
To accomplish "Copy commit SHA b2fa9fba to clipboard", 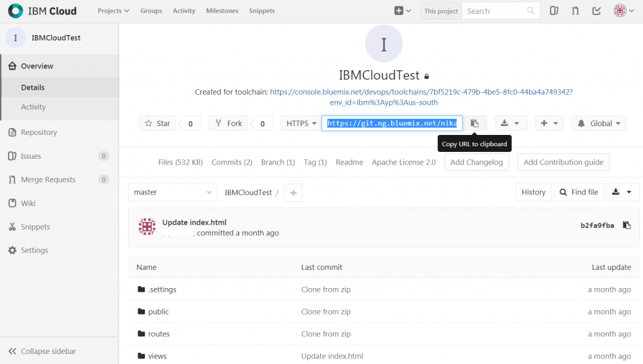I will (x=627, y=225).
